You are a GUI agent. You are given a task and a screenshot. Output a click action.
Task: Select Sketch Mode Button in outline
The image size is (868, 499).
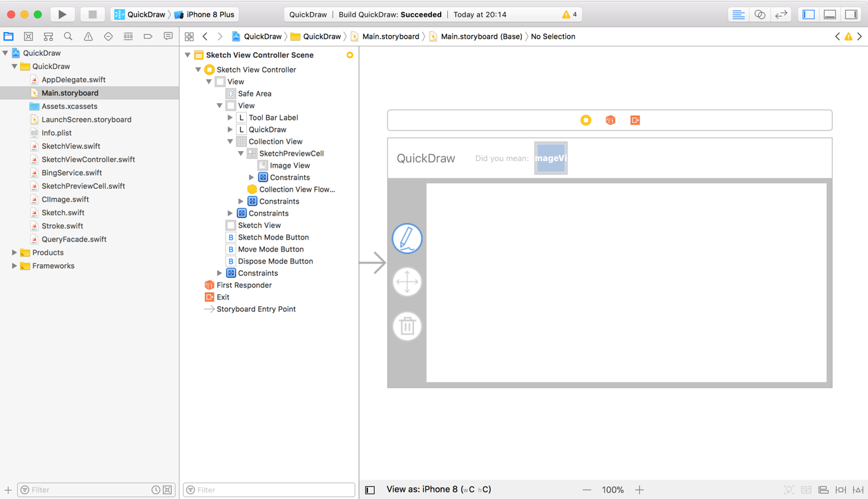click(x=273, y=238)
